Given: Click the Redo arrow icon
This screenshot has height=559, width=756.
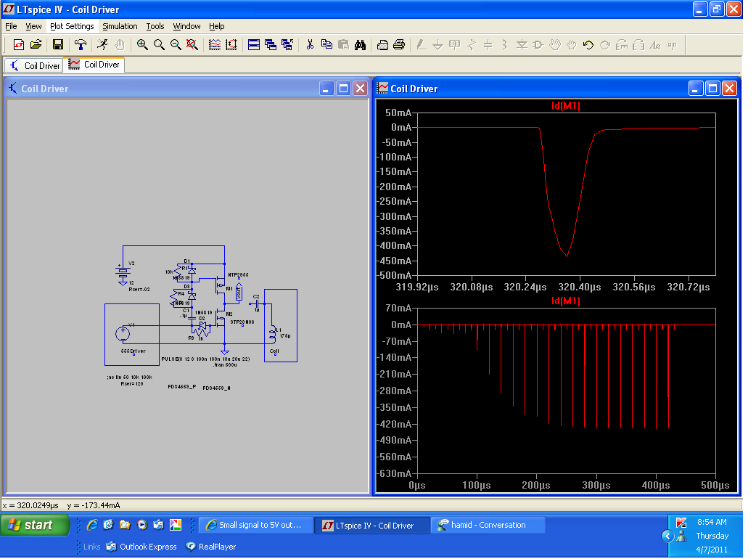Looking at the screenshot, I should tap(604, 45).
